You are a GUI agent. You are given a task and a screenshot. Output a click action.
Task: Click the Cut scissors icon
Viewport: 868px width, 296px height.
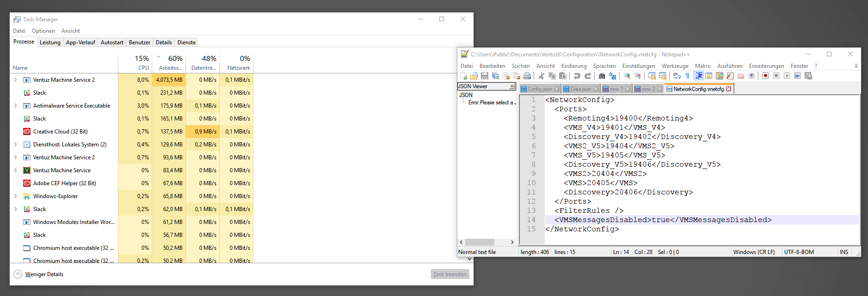click(x=542, y=76)
